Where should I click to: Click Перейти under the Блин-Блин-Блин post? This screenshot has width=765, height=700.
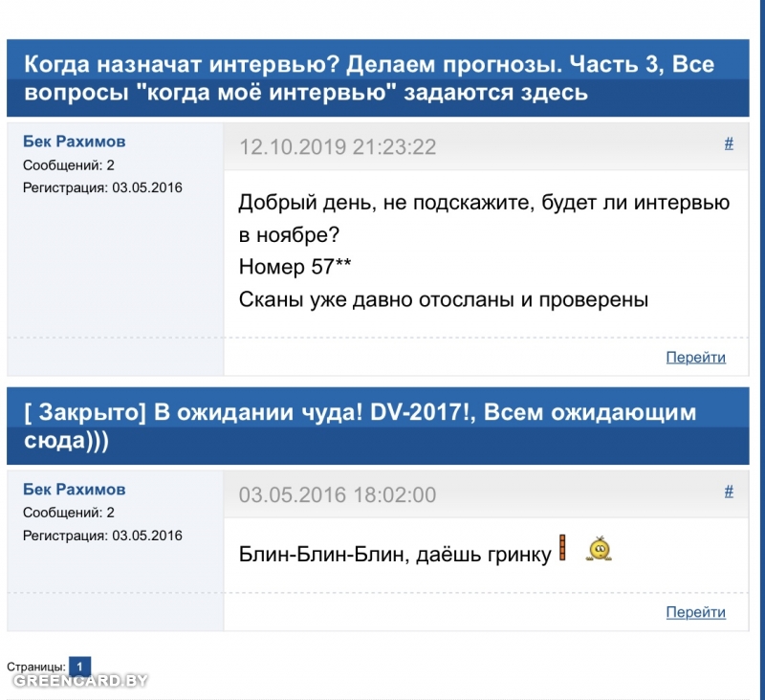pos(696,612)
